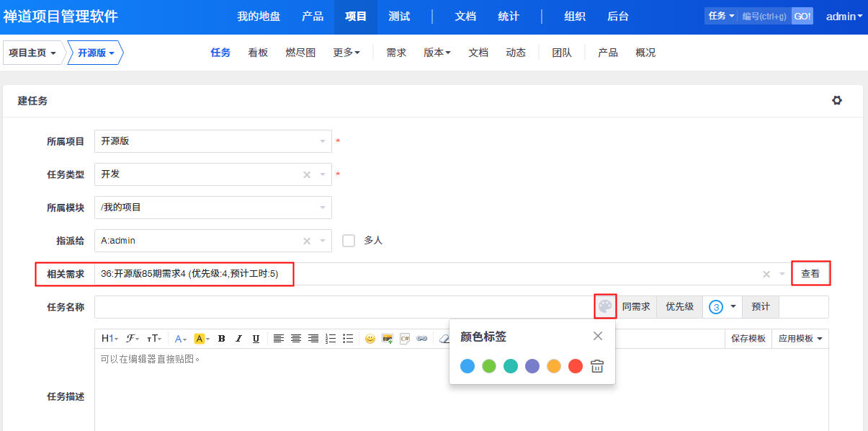This screenshot has height=431, width=868.
Task: Open the 团队 sub-navigation tab
Action: click(562, 53)
